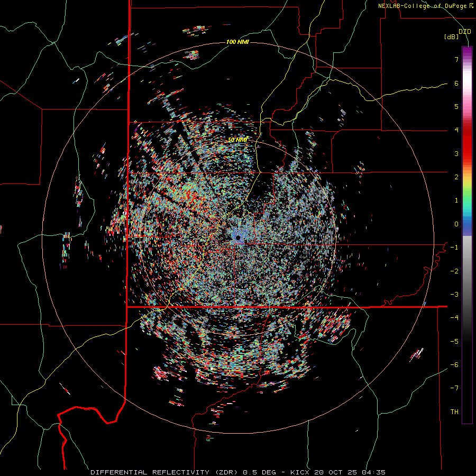
Task: Click the 2 dB scale label
Action: (x=456, y=177)
